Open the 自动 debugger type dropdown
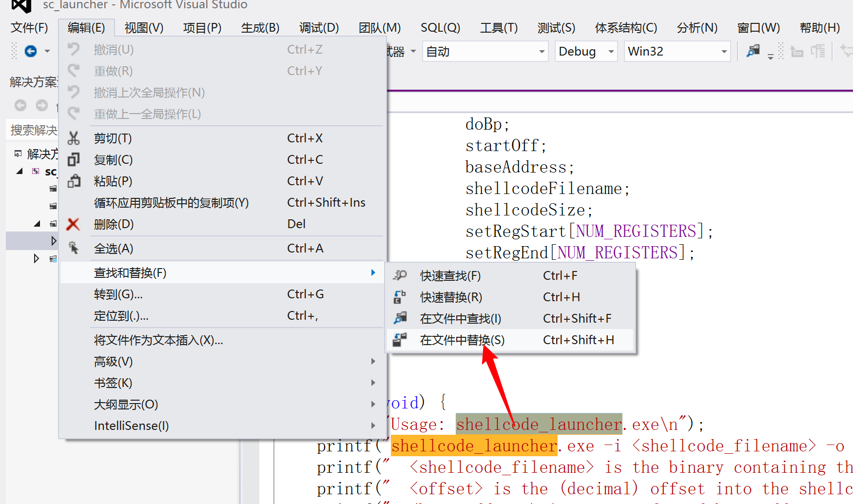The width and height of the screenshot is (853, 504). tap(485, 51)
